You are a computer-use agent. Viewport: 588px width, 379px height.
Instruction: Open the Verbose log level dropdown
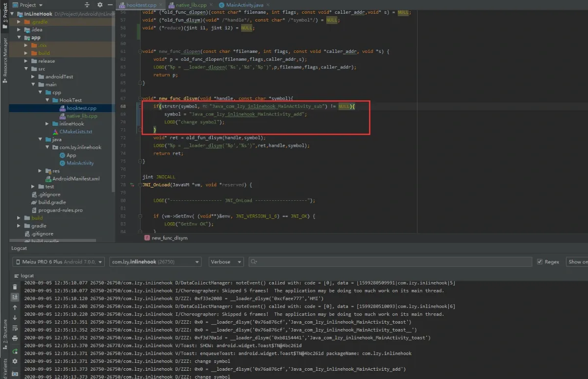(226, 262)
